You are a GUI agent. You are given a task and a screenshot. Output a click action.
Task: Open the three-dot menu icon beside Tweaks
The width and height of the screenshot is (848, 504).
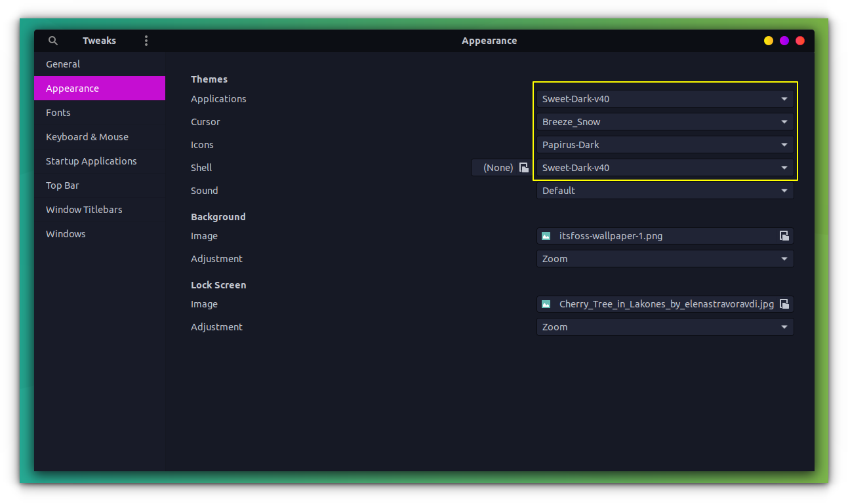146,40
